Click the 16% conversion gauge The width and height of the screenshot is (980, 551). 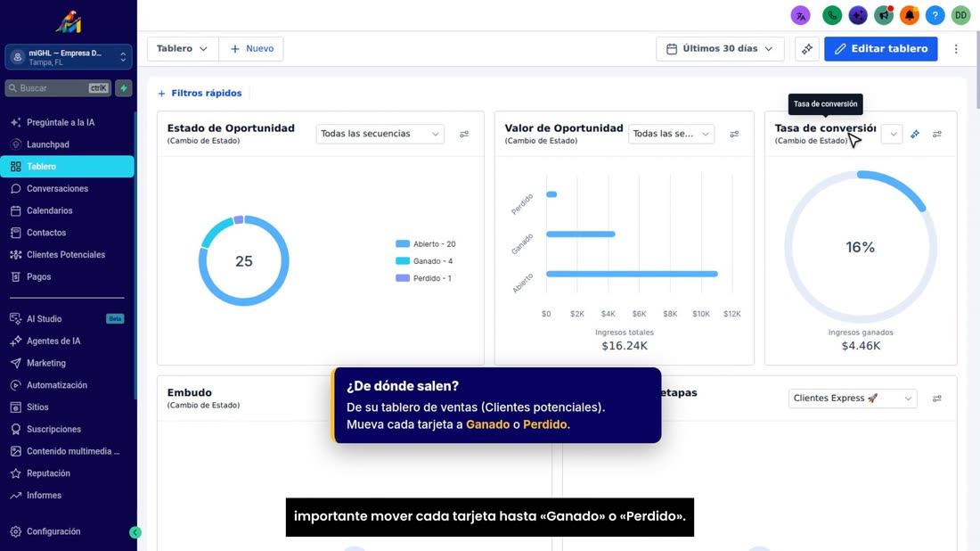(861, 247)
